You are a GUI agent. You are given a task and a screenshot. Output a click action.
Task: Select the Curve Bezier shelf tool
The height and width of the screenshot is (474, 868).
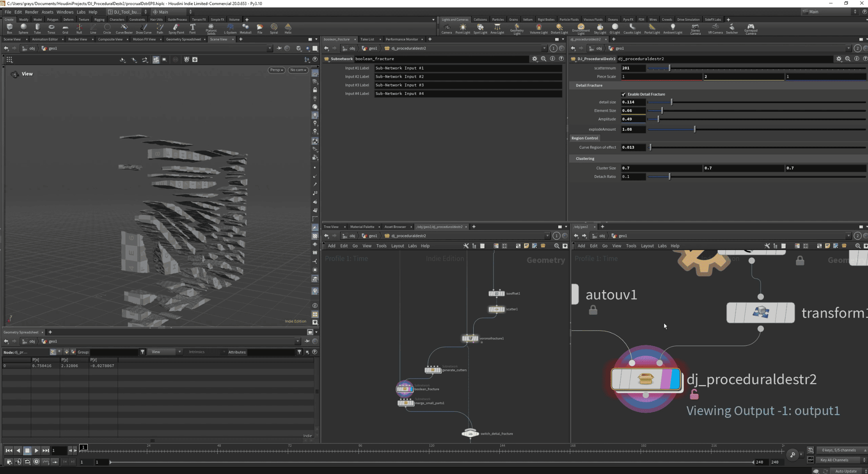pos(124,28)
